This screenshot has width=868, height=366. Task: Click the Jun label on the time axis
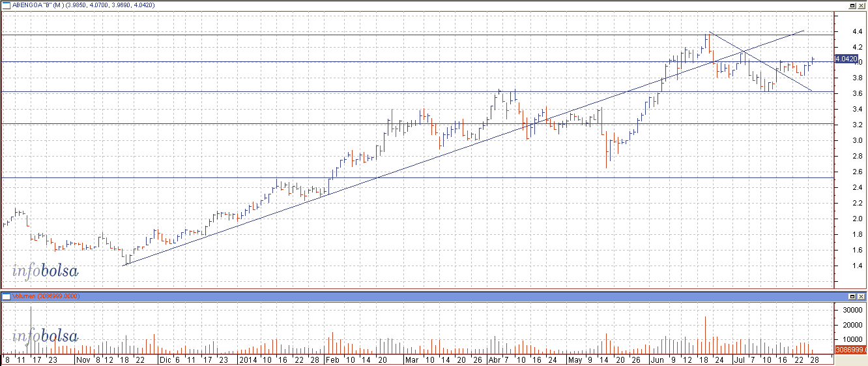[658, 359]
